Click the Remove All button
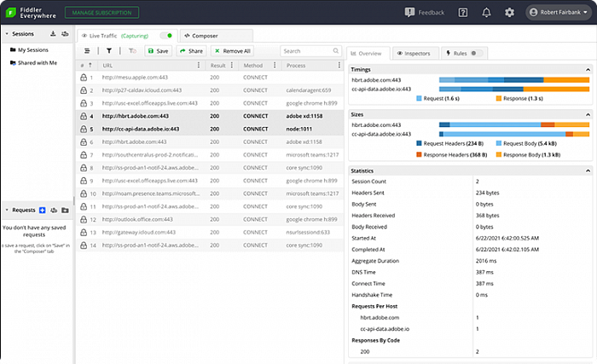Viewport: 597px width, 364px height. [232, 51]
